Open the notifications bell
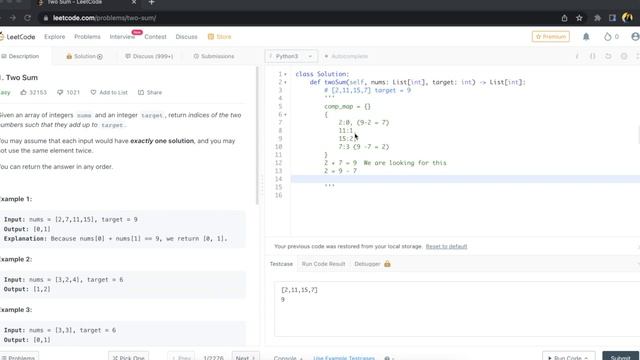 pos(586,37)
